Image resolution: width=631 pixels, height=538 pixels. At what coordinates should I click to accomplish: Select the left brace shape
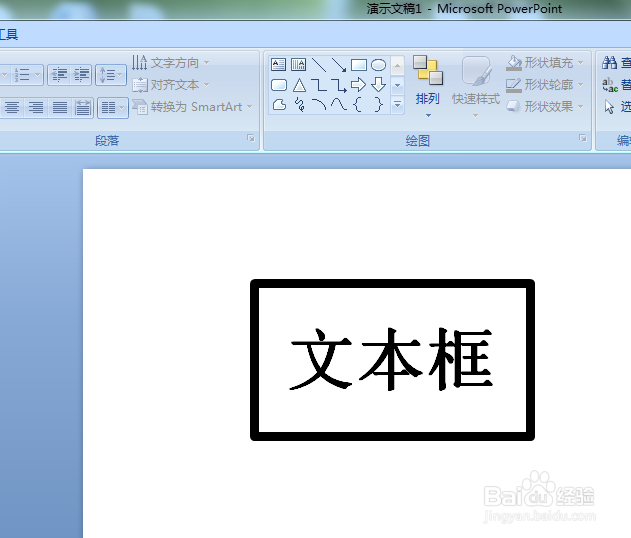[x=357, y=105]
